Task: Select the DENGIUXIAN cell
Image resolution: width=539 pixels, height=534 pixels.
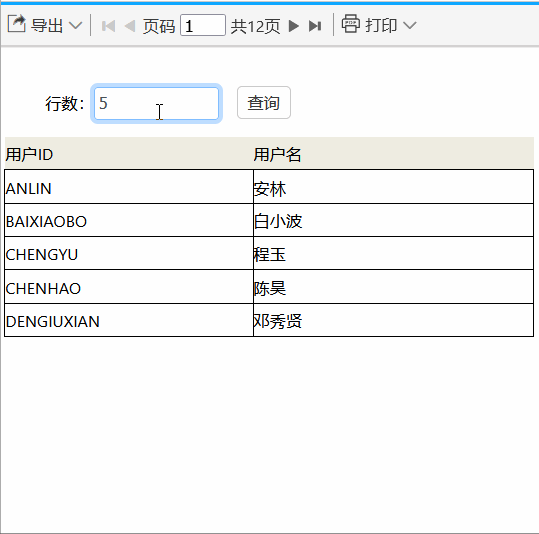Action: pyautogui.click(x=129, y=320)
